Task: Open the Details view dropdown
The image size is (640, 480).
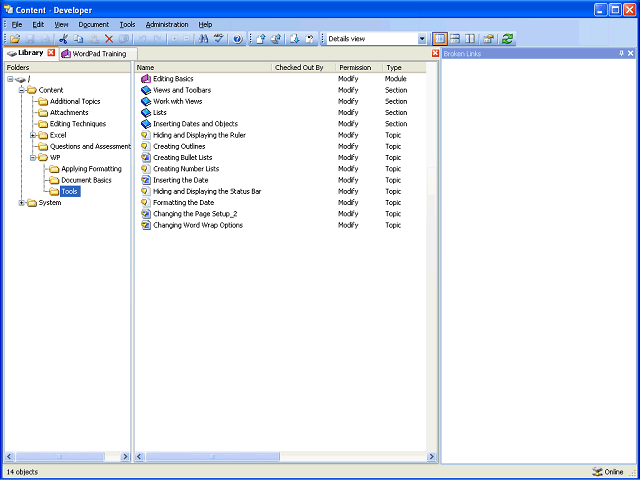Action: click(x=422, y=39)
